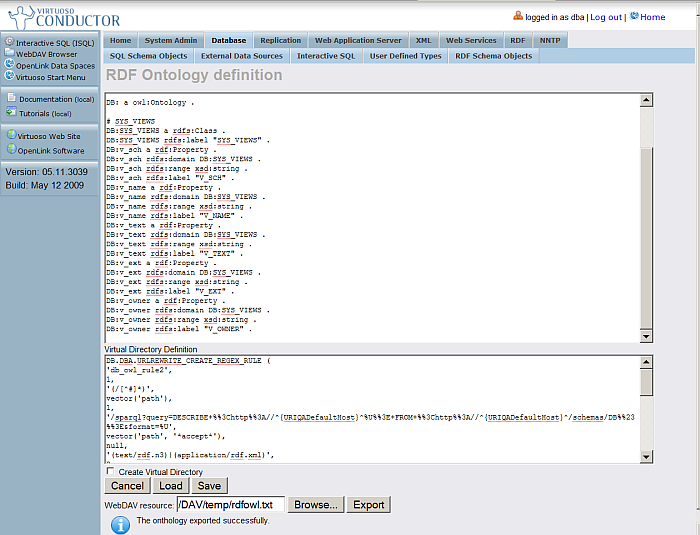Click the Load button
Image resolution: width=700 pixels, height=535 pixels.
[x=171, y=486]
